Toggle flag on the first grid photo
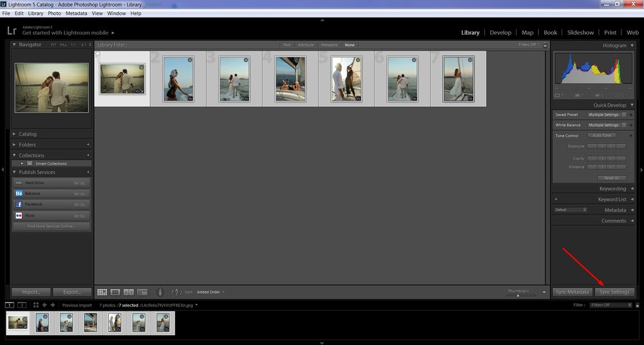This screenshot has height=345, width=644. pyautogui.click(x=98, y=55)
